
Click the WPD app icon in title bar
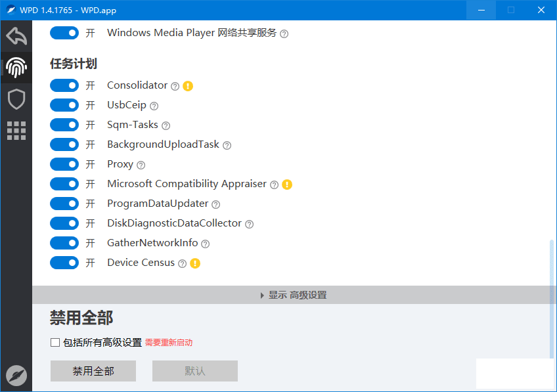pos(11,10)
